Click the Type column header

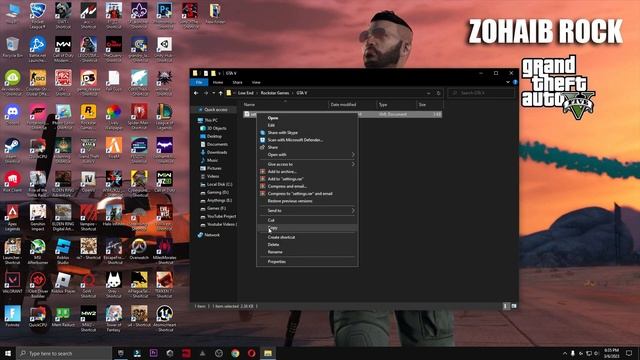click(396, 105)
